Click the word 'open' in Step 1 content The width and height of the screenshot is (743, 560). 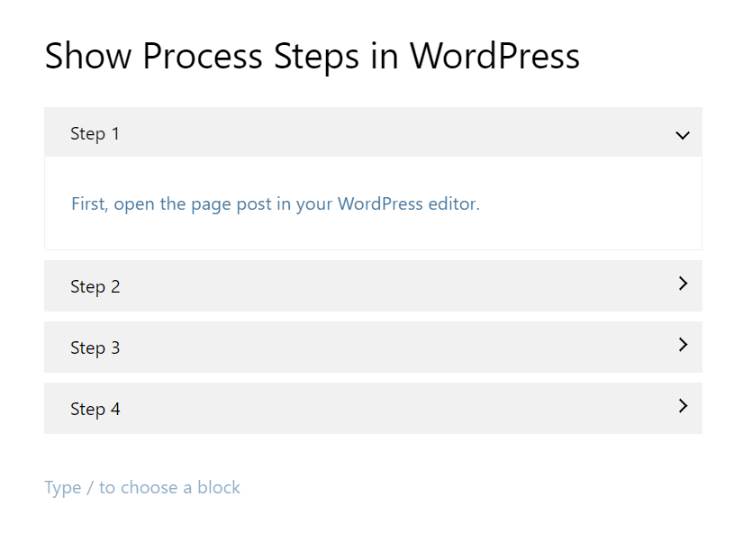134,204
